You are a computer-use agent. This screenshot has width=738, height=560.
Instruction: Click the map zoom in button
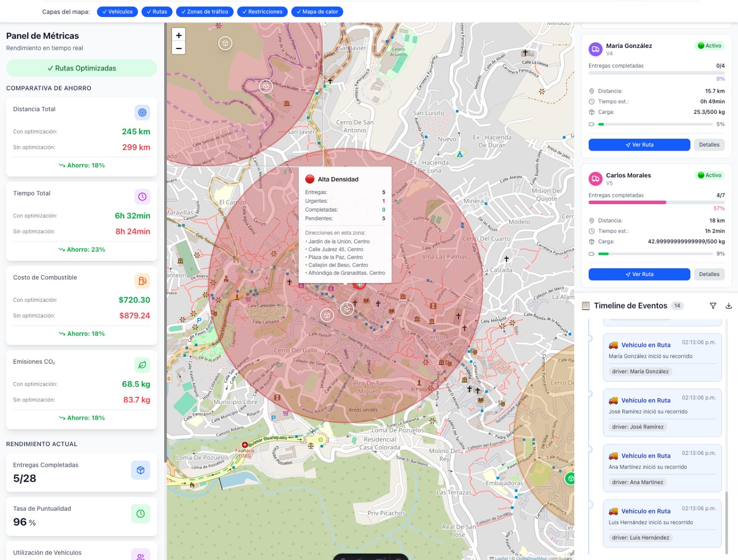point(179,35)
